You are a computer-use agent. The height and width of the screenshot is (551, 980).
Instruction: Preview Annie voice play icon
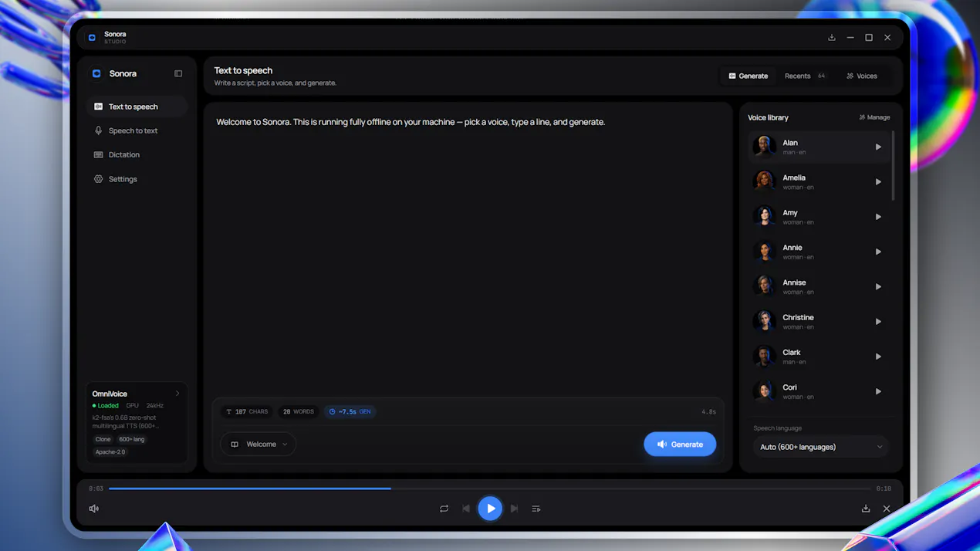coord(878,252)
